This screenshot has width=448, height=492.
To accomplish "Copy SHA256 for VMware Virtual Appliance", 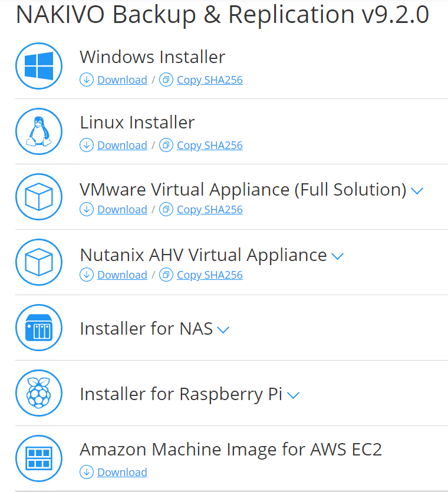I will 209,210.
